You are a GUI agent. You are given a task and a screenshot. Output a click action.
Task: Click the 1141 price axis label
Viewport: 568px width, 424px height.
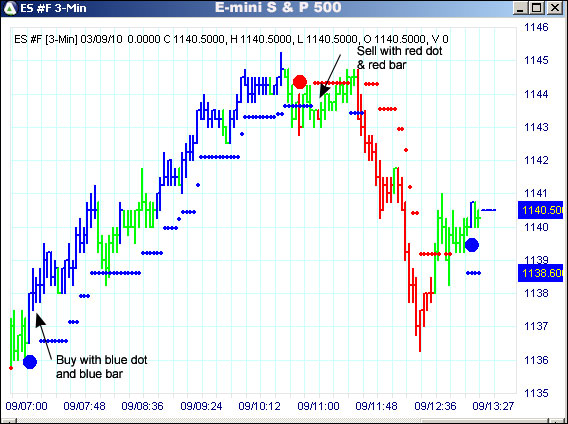coord(536,193)
